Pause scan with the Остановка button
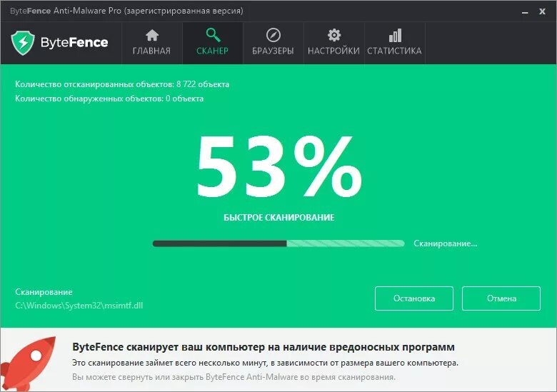Viewport: 557px width, 392px height. coord(414,298)
